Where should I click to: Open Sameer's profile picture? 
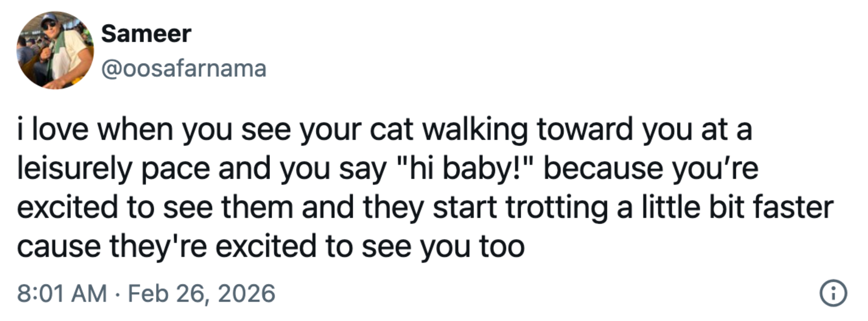tap(55, 51)
